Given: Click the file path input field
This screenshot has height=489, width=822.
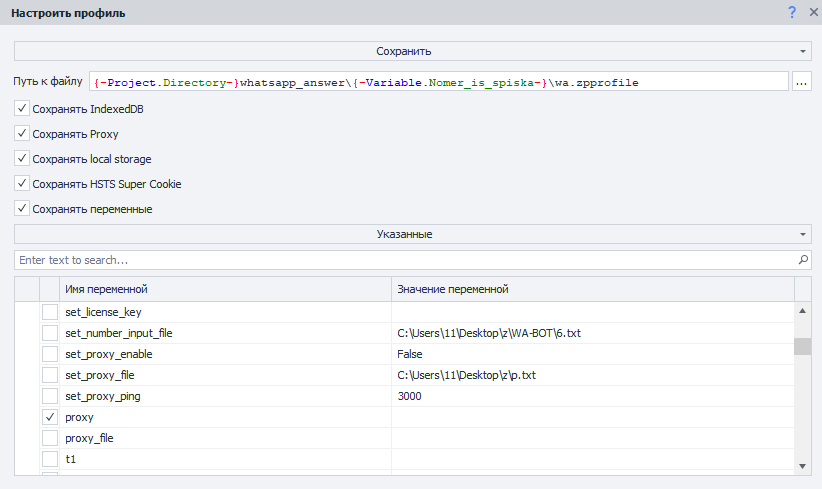Looking at the screenshot, I should pyautogui.click(x=439, y=83).
